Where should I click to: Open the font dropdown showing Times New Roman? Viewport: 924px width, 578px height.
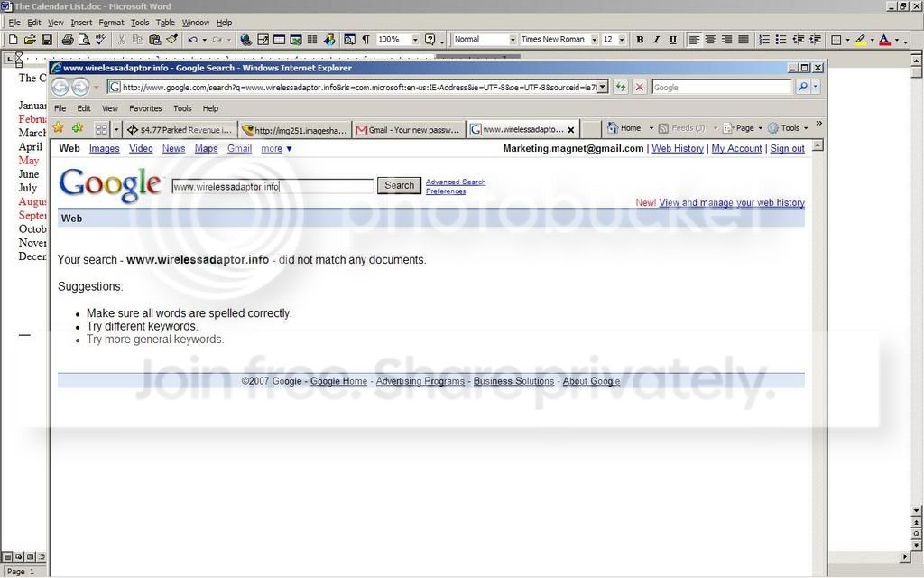pyautogui.click(x=594, y=40)
